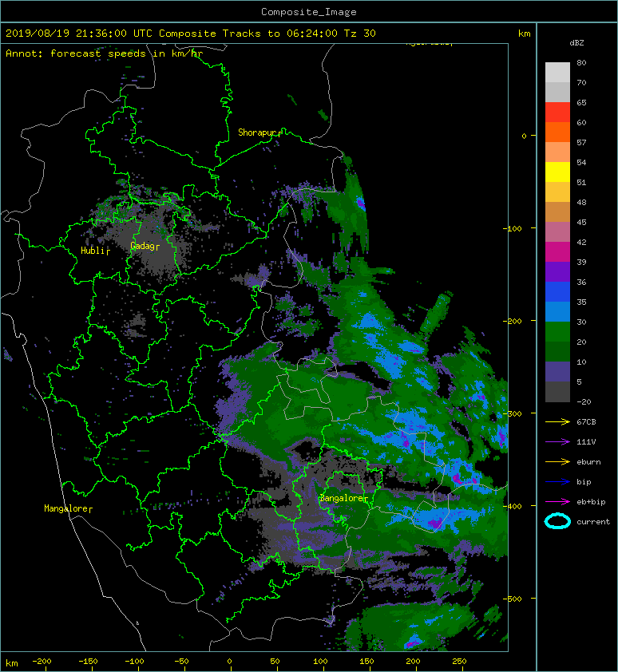Pick the dark orange swatch between 60 and 57
Screen dimensions: 618x672
tap(557, 132)
